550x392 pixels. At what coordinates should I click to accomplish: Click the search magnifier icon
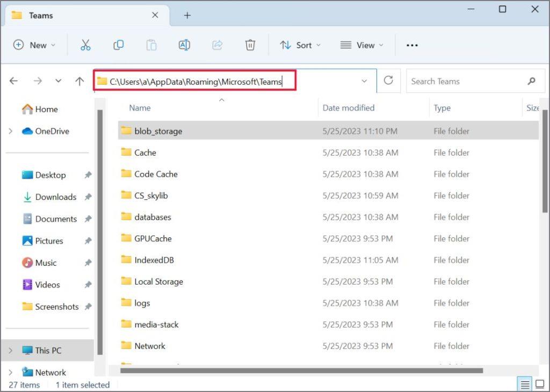(531, 81)
